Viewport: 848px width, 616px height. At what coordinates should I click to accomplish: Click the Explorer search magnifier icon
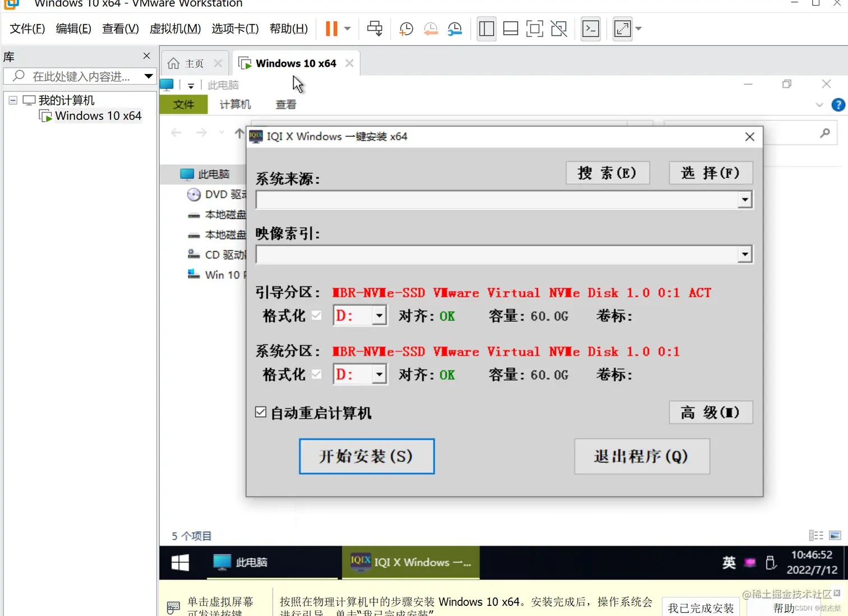coord(825,133)
